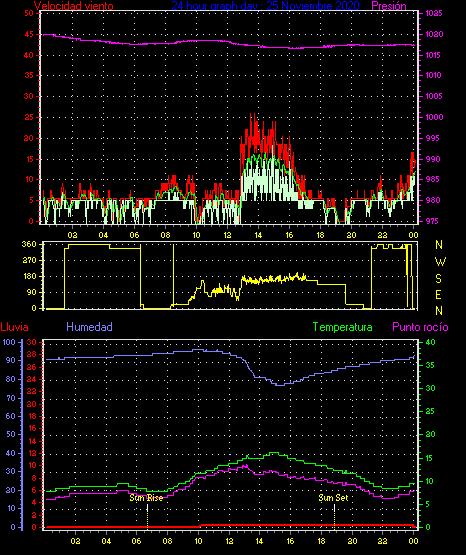Image resolution: width=466 pixels, height=555 pixels.
Task: Click the '24 hour graph day : 25 Noviembre 2020' heading
Action: tap(265, 5)
